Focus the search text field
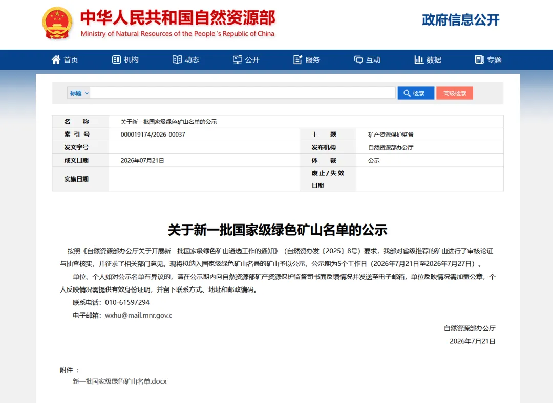 point(242,93)
